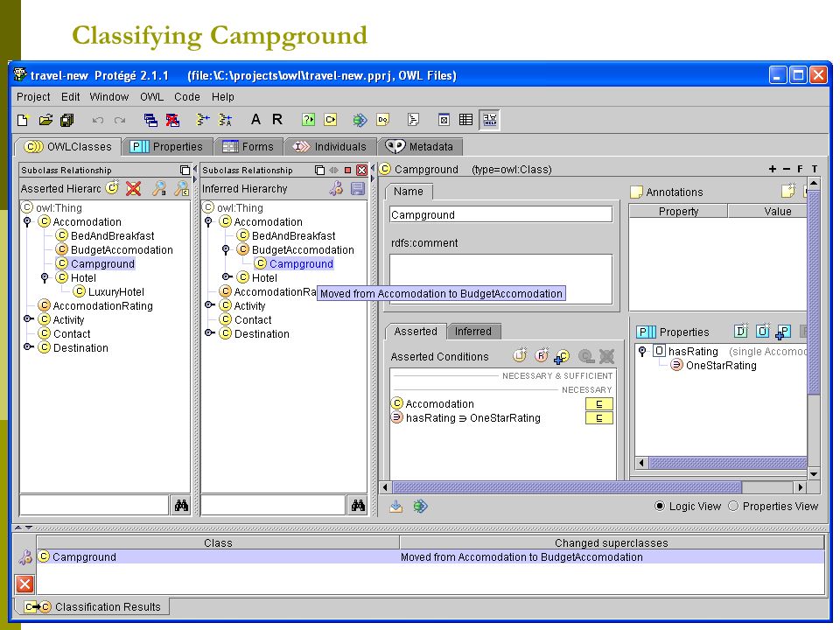Switch to the Properties tab
840x630 pixels.
[167, 147]
